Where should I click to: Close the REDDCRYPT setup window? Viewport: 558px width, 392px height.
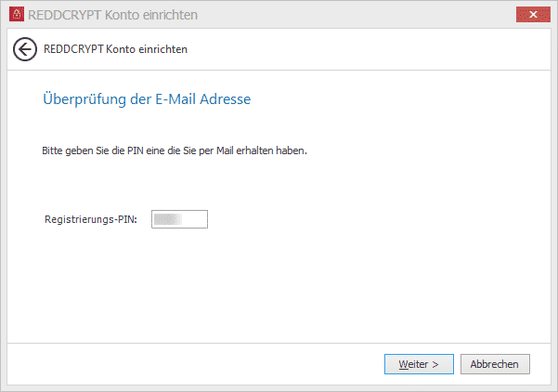pos(533,14)
